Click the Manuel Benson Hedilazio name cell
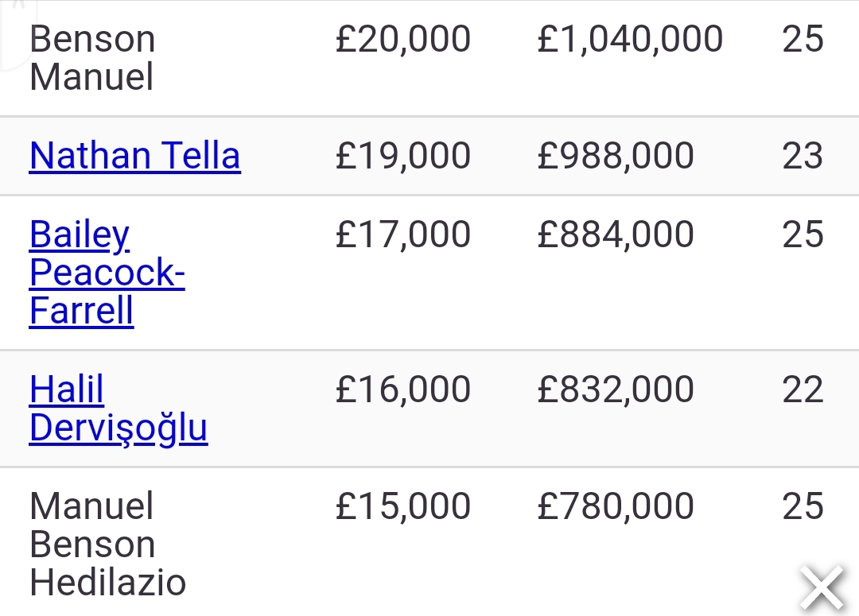859x616 pixels. coord(107,544)
